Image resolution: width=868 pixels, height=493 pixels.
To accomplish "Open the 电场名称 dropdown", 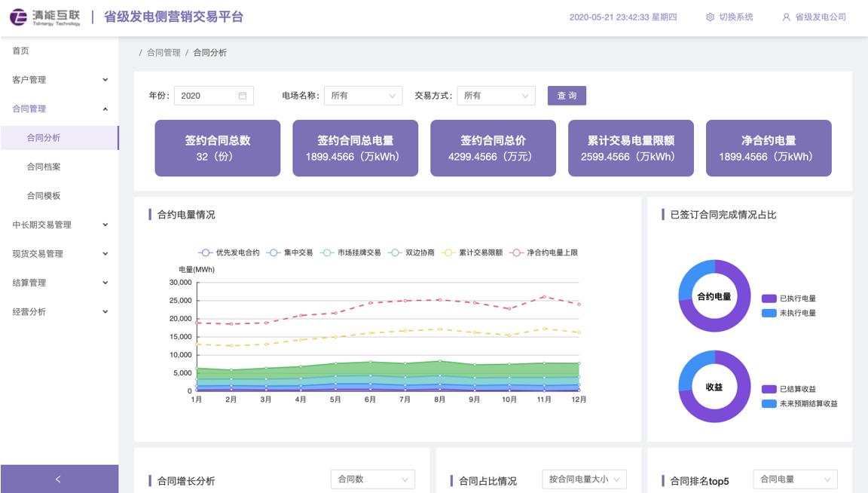I will [362, 96].
